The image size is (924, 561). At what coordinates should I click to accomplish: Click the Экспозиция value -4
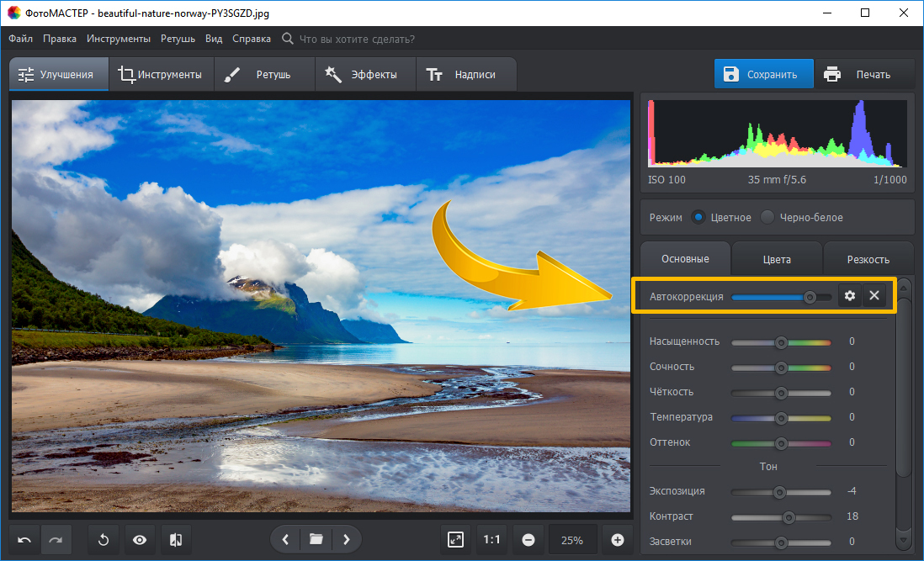coord(852,491)
